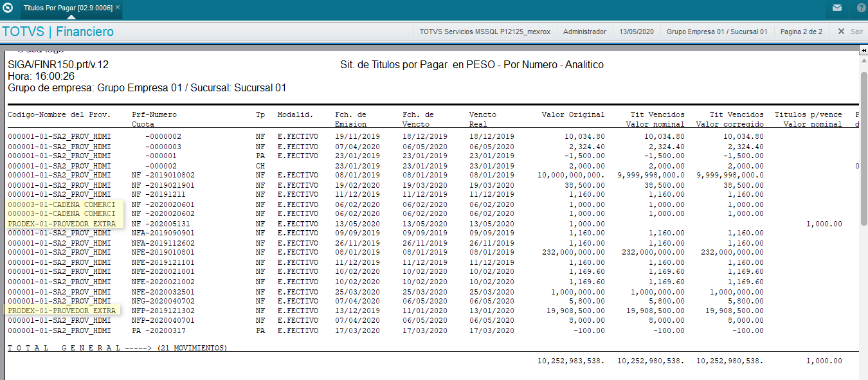Click title number NFE-2020021001
Viewport: 868px width, 380px height.
163,272
